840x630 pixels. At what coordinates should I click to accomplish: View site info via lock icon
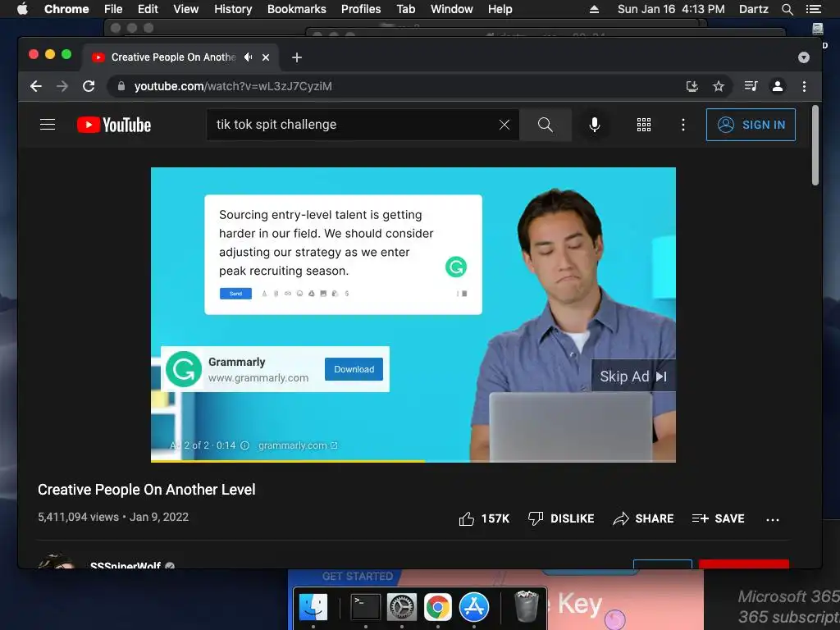pos(121,86)
